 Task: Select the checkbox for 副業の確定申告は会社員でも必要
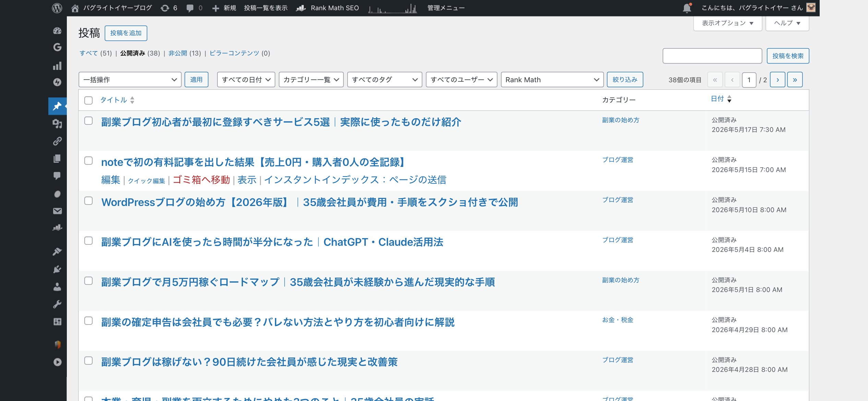click(88, 320)
